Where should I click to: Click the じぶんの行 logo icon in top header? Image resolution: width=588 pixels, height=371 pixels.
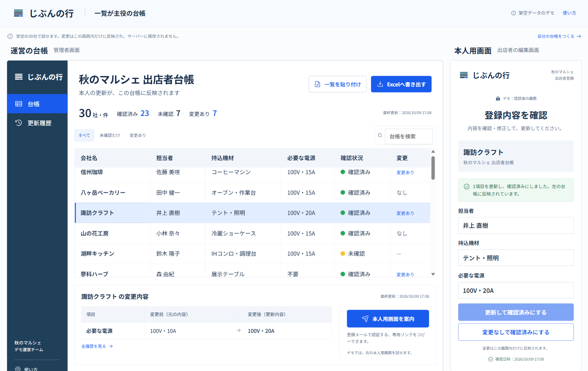click(x=18, y=13)
